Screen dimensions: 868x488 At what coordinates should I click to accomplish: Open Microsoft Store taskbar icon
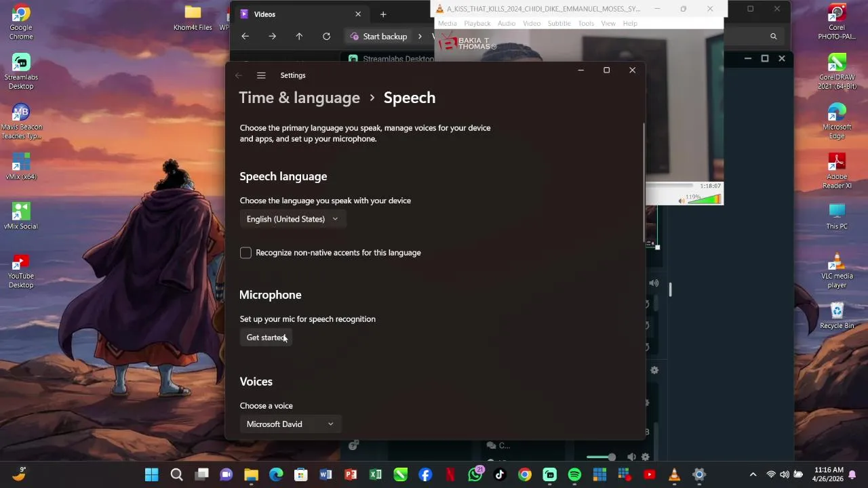coord(301,474)
